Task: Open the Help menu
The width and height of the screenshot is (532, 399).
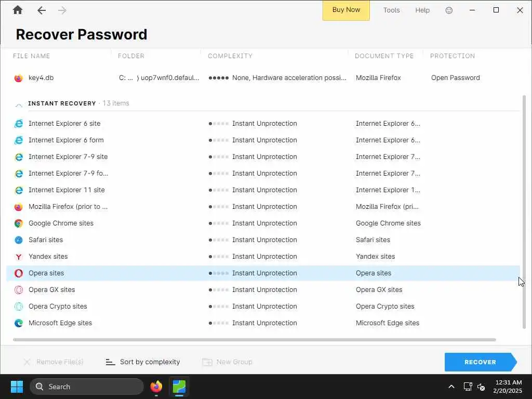Action: point(422,10)
